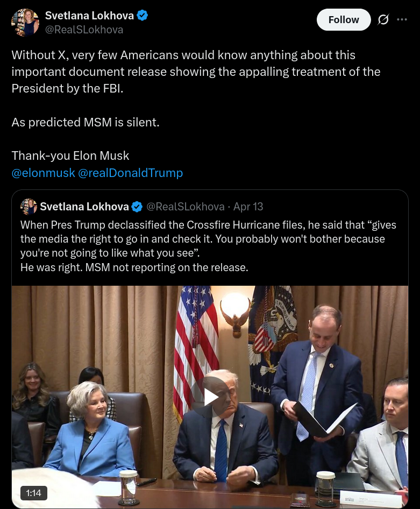
Task: Click the video thumbnail showing the flag
Action: (x=197, y=334)
